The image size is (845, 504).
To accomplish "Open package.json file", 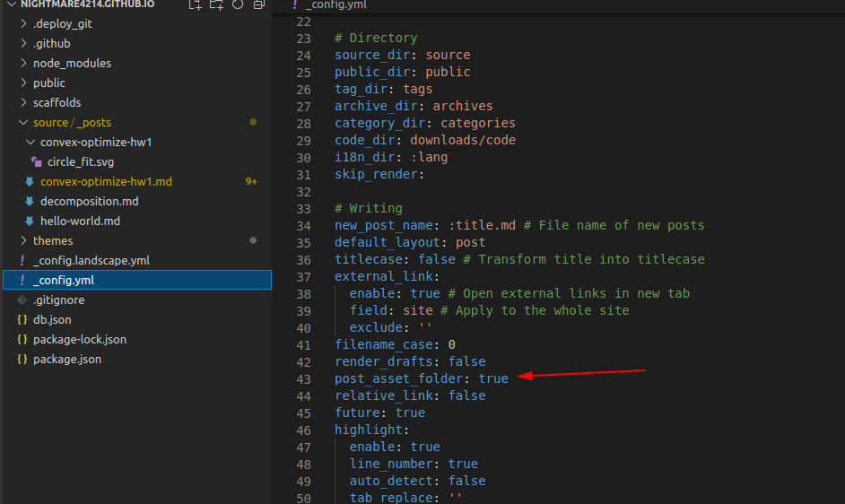I will [x=67, y=359].
